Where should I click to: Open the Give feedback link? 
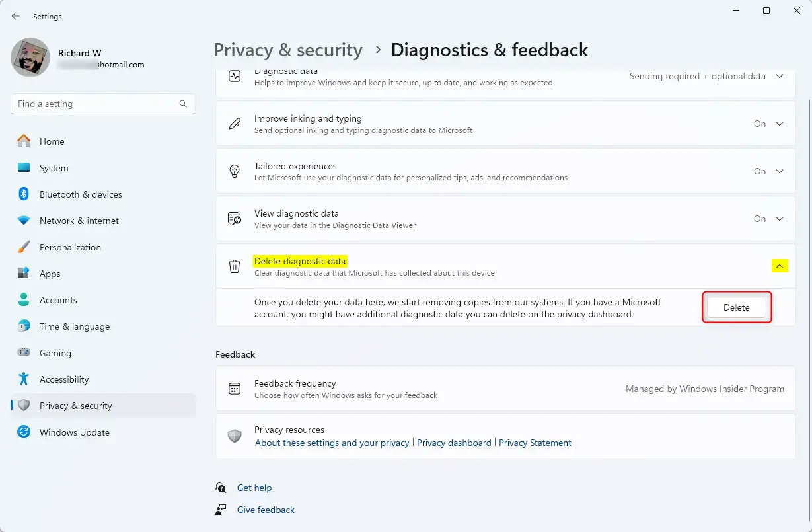click(x=266, y=510)
